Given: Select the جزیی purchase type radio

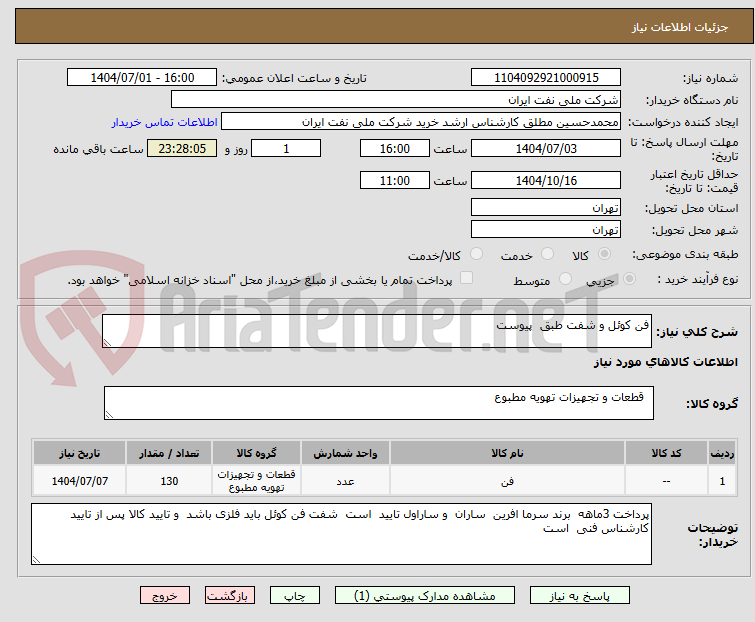Looking at the screenshot, I should coord(629,278).
